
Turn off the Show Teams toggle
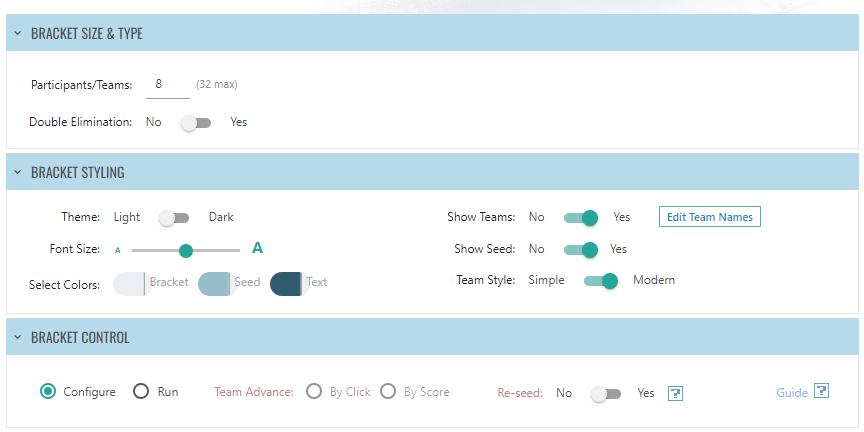[580, 217]
